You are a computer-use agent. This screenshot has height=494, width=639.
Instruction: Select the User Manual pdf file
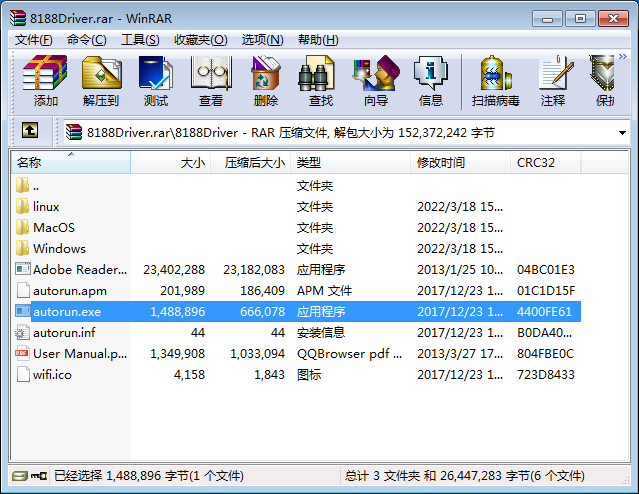pyautogui.click(x=296, y=354)
